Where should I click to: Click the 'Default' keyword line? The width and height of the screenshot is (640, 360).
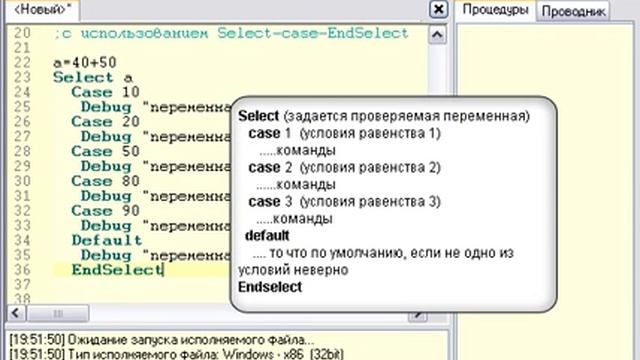pyautogui.click(x=107, y=240)
